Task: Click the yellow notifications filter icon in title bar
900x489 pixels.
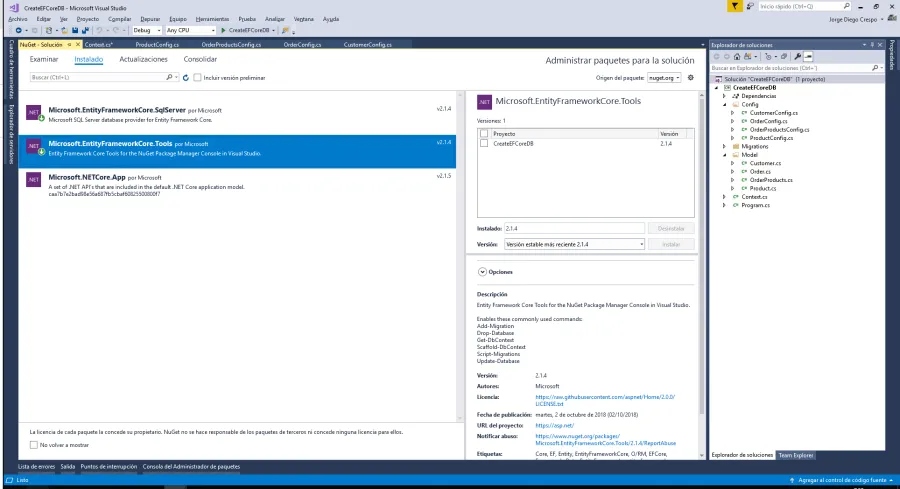Action: coord(734,6)
